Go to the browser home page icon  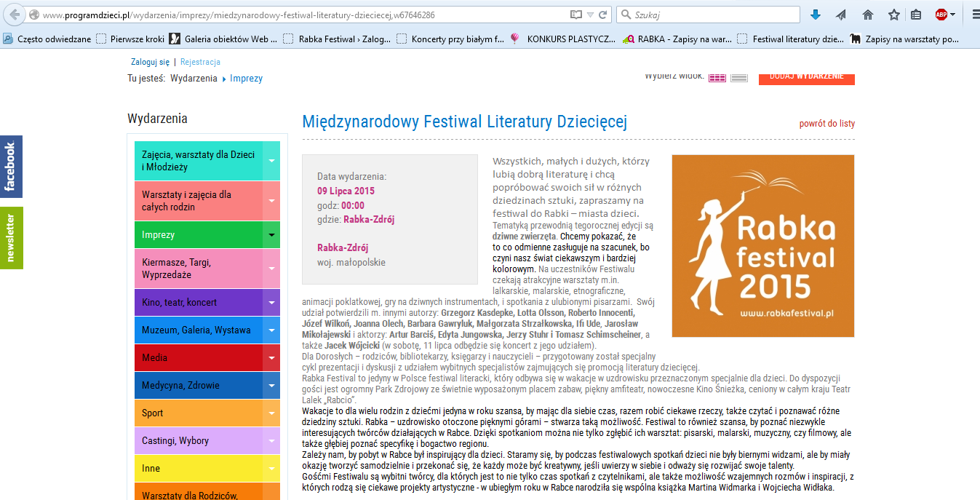coord(868,15)
